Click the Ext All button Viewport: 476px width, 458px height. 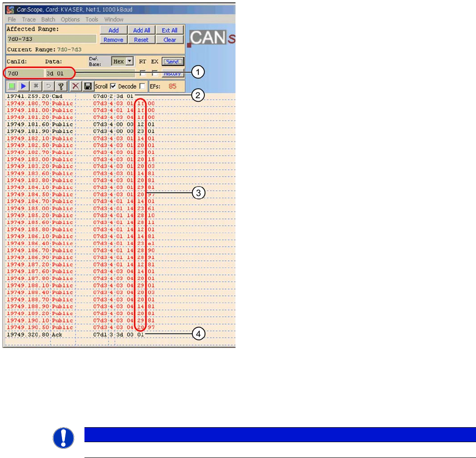click(x=170, y=30)
